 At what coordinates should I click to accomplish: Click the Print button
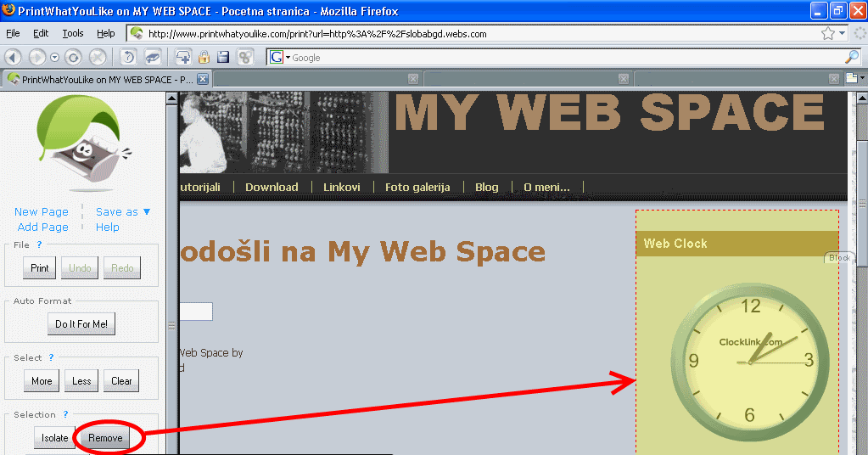pyautogui.click(x=39, y=268)
